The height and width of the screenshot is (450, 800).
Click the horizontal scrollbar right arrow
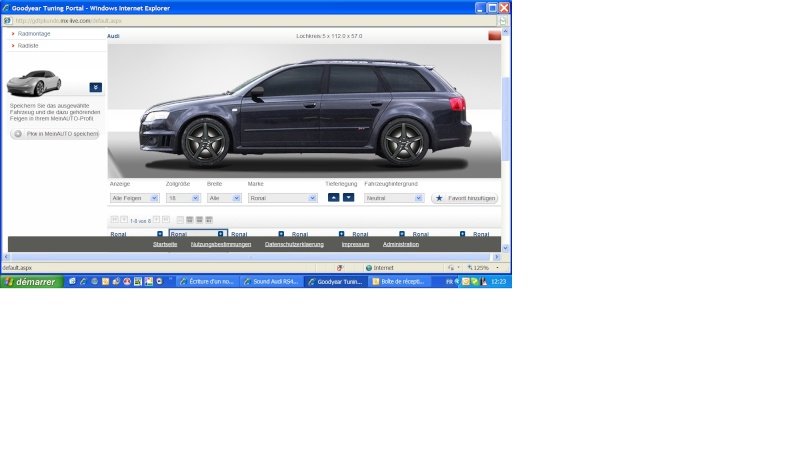click(497, 257)
